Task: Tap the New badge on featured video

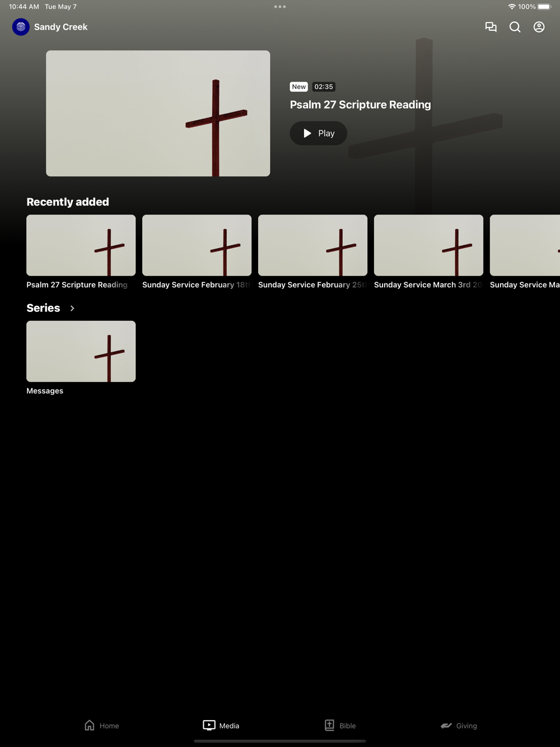Action: (299, 87)
